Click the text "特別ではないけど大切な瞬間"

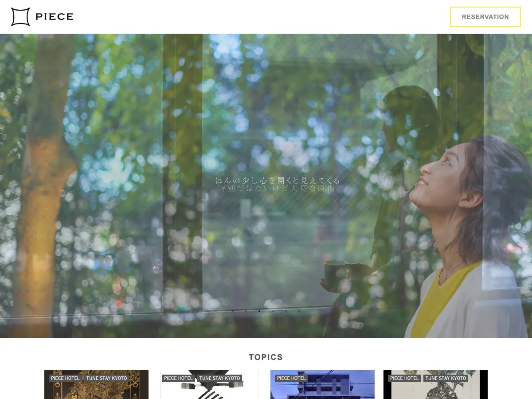(x=278, y=188)
